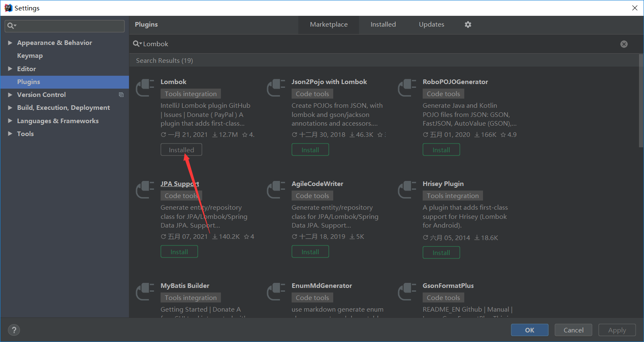Screen dimensions: 644x342
Task: Click the Json2Pojo with Lombok plugin icon
Action: tap(276, 87)
